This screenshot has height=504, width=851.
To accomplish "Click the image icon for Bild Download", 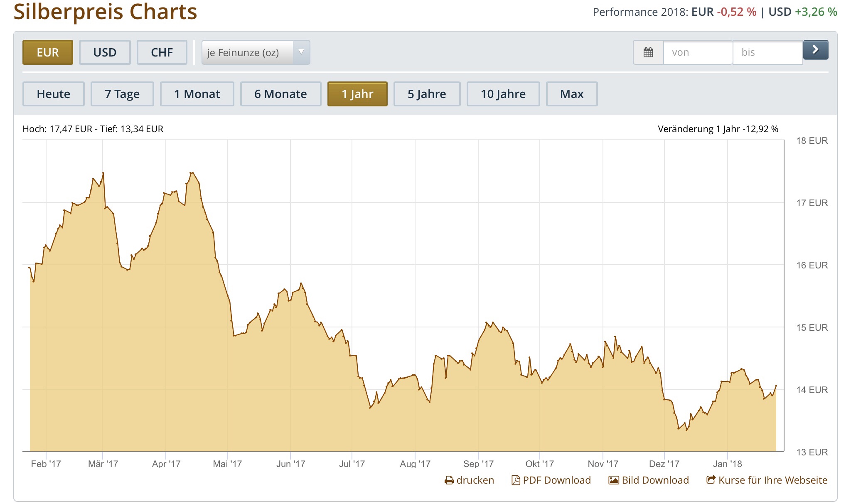I will pyautogui.click(x=613, y=480).
